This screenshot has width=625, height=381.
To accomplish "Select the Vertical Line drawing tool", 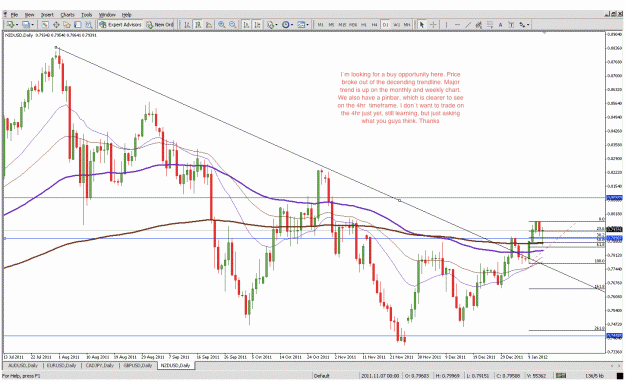I will [446, 25].
